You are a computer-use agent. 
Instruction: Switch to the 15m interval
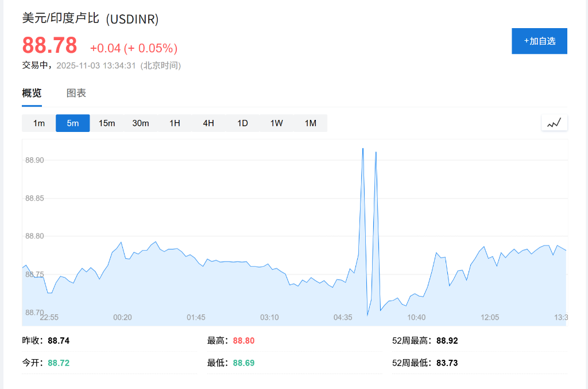click(107, 123)
